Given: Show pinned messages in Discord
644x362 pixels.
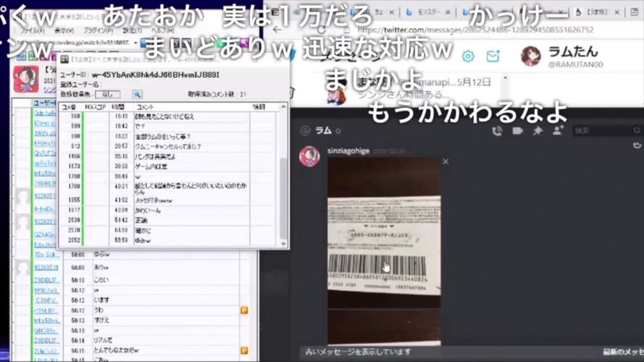Looking at the screenshot, I should tap(537, 131).
